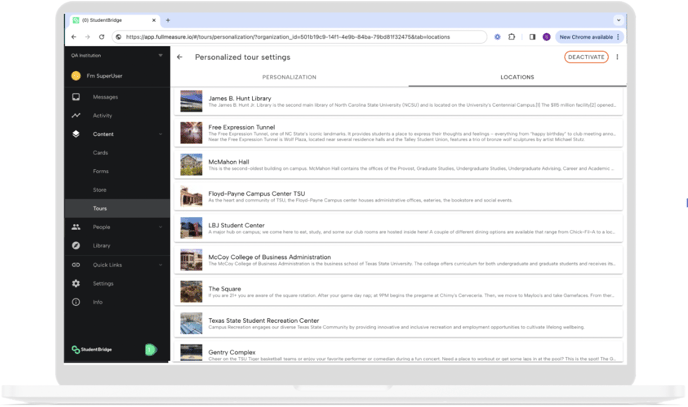Open the Free Expression Tunnel location
This screenshot has width=688, height=407.
coord(398,133)
